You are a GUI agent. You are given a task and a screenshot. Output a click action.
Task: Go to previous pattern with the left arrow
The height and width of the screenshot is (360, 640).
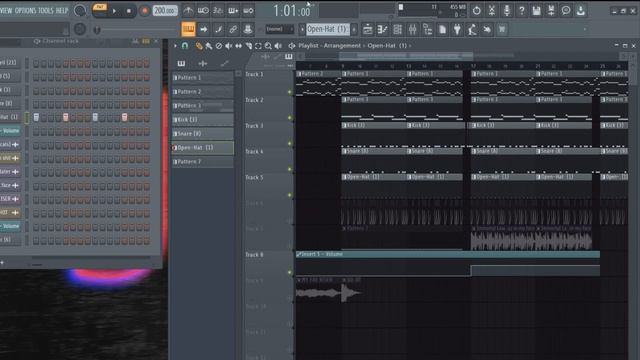click(x=302, y=29)
